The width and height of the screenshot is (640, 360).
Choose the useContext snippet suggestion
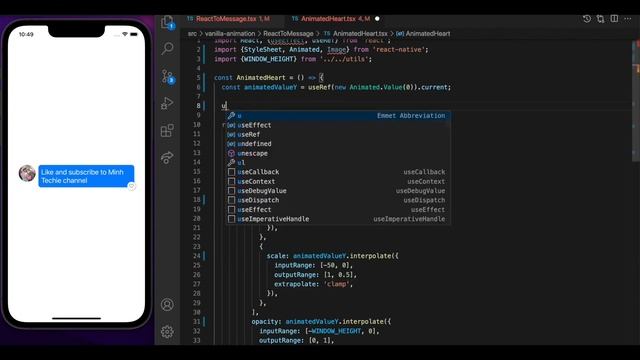click(x=338, y=182)
